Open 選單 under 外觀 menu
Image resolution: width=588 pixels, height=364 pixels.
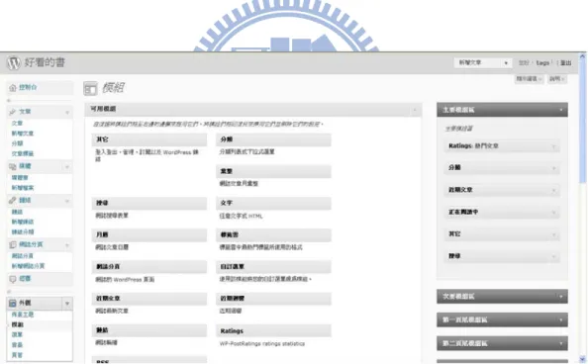click(17, 334)
